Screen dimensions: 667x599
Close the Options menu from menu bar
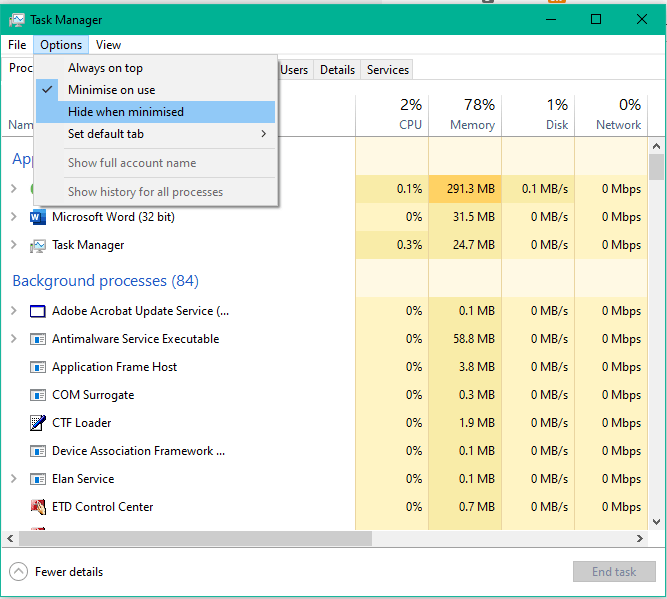coord(61,45)
